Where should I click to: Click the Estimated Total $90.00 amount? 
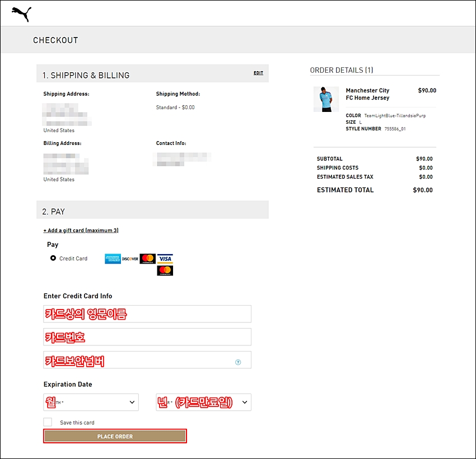point(423,190)
